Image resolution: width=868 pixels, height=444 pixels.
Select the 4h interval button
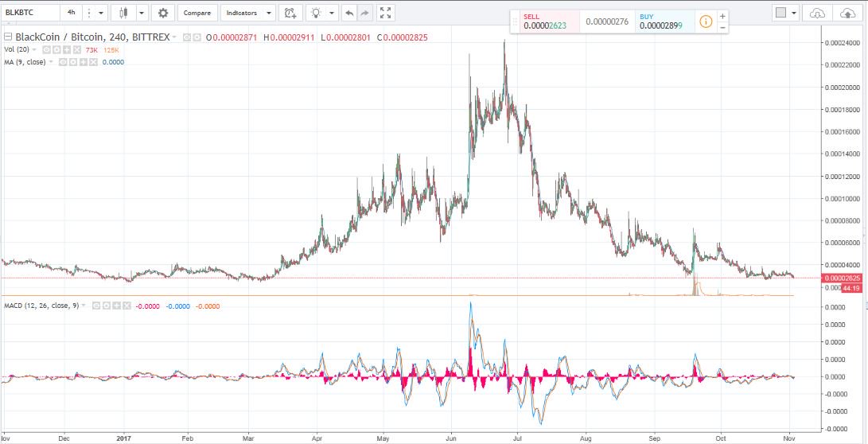point(72,12)
